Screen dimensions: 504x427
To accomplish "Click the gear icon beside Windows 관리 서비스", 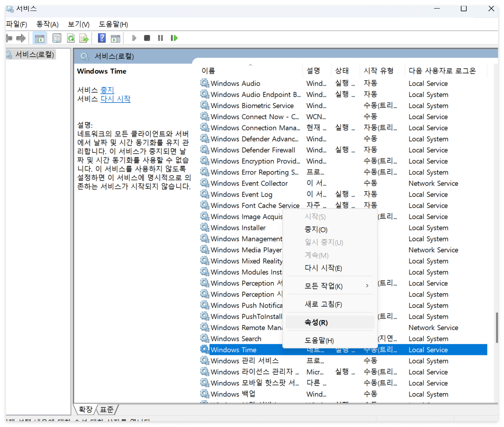I will point(205,360).
